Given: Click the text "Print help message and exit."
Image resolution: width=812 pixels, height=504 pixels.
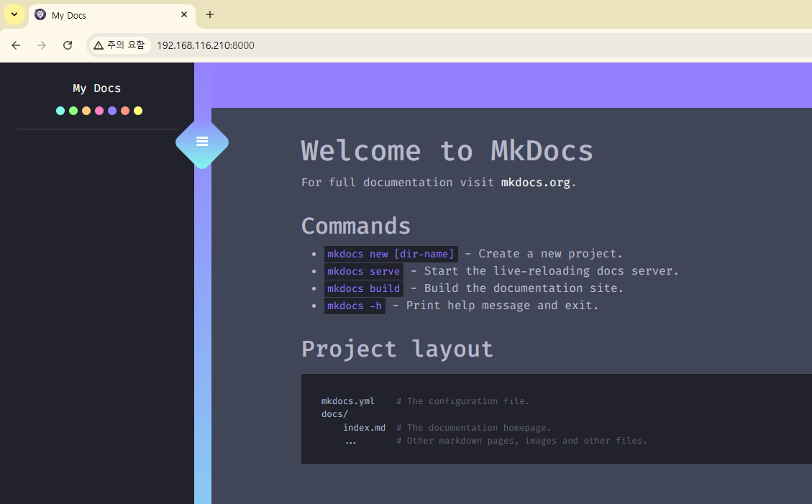Looking at the screenshot, I should point(502,306).
